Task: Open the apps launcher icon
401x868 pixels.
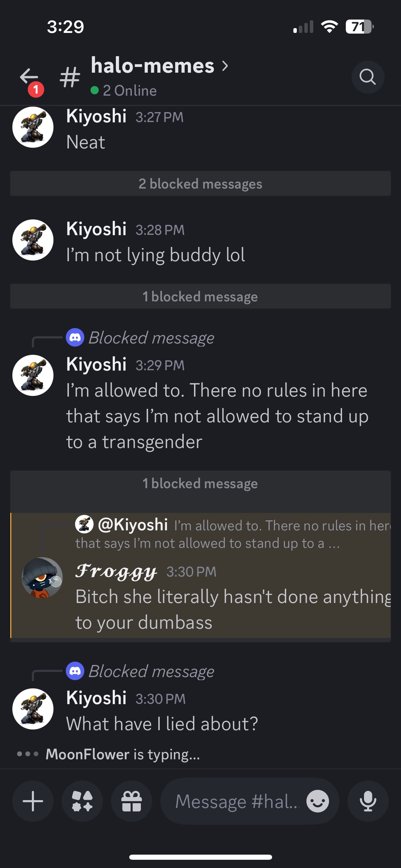Action: pyautogui.click(x=82, y=801)
